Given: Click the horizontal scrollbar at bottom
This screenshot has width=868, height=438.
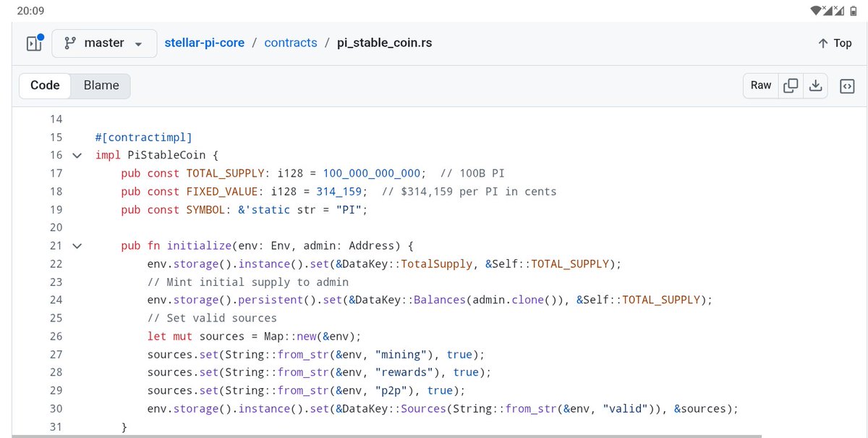Looking at the screenshot, I should (386, 436).
